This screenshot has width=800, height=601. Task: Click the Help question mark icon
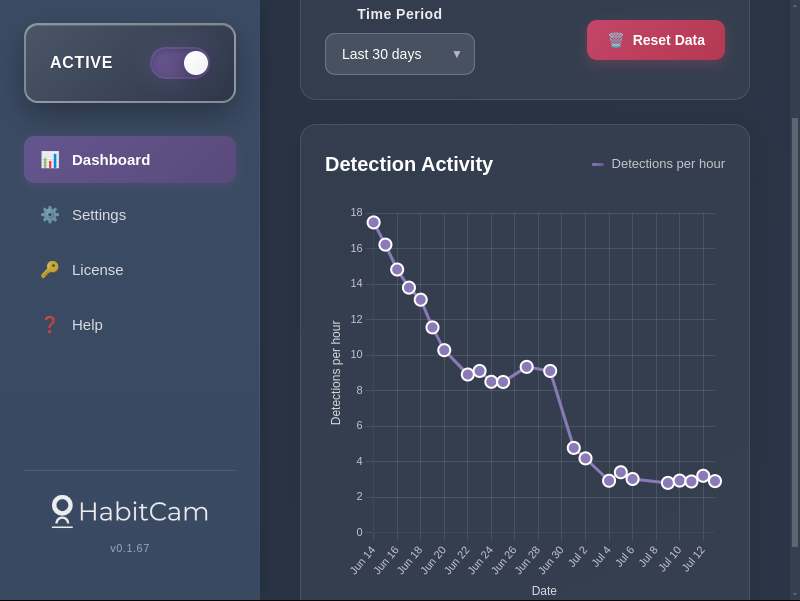[49, 324]
